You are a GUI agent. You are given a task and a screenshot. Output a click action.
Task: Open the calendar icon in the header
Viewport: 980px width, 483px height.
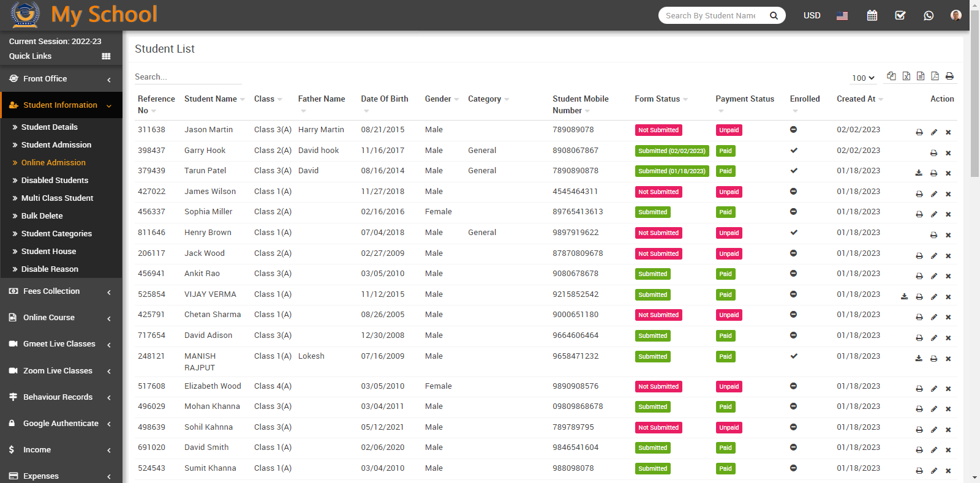click(x=872, y=15)
